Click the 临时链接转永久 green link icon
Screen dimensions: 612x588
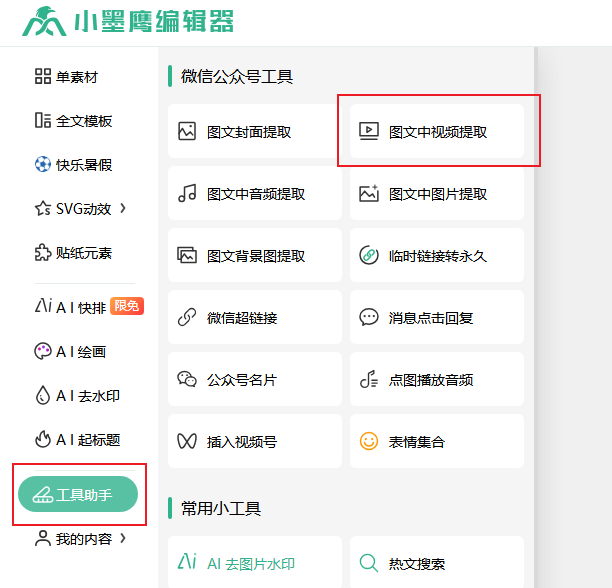click(369, 255)
